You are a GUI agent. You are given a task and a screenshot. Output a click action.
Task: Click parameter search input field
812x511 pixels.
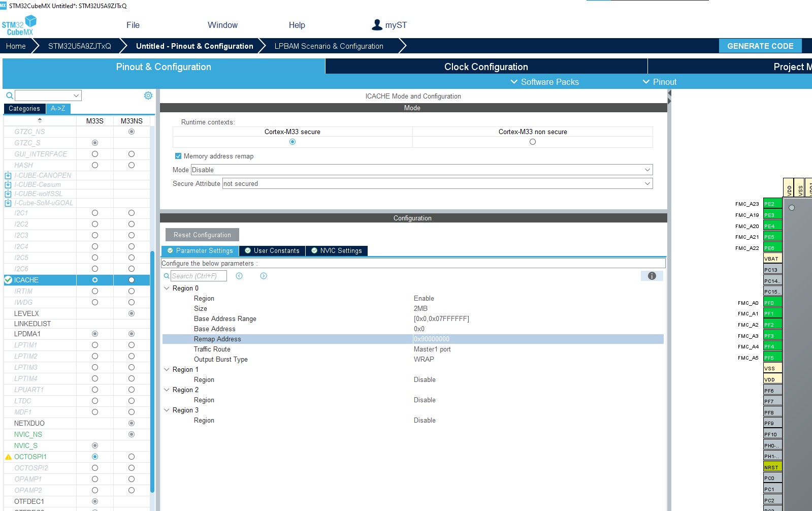[199, 276]
